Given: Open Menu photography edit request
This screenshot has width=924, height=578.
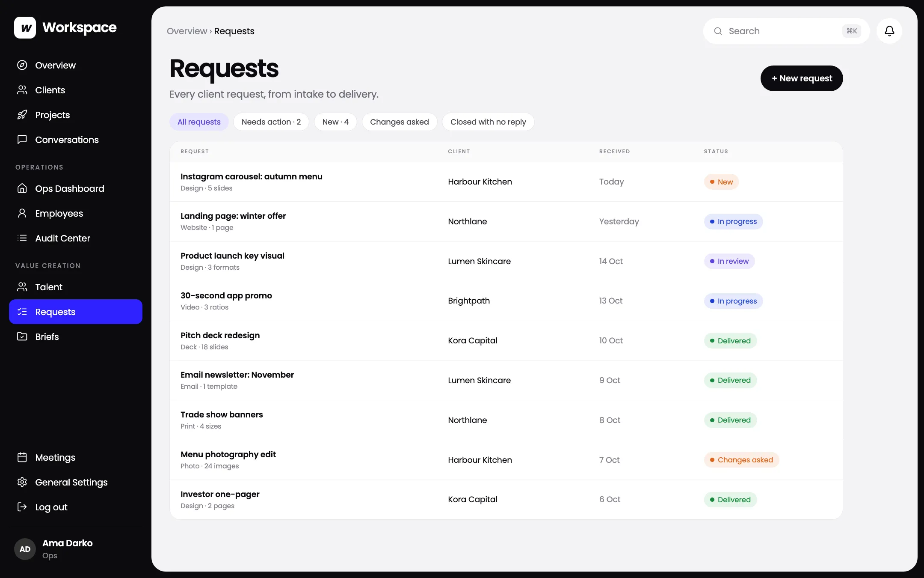Looking at the screenshot, I should coord(506,460).
